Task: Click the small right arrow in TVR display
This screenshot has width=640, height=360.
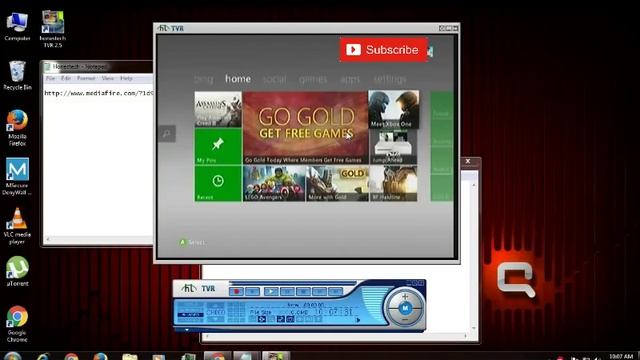Action: pyautogui.click(x=358, y=320)
